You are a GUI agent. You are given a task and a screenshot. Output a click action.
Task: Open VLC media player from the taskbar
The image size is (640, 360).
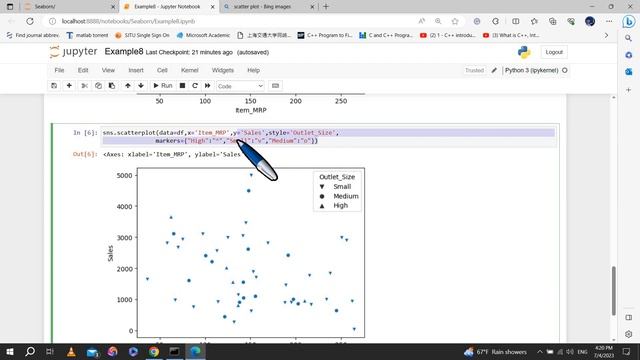71,352
